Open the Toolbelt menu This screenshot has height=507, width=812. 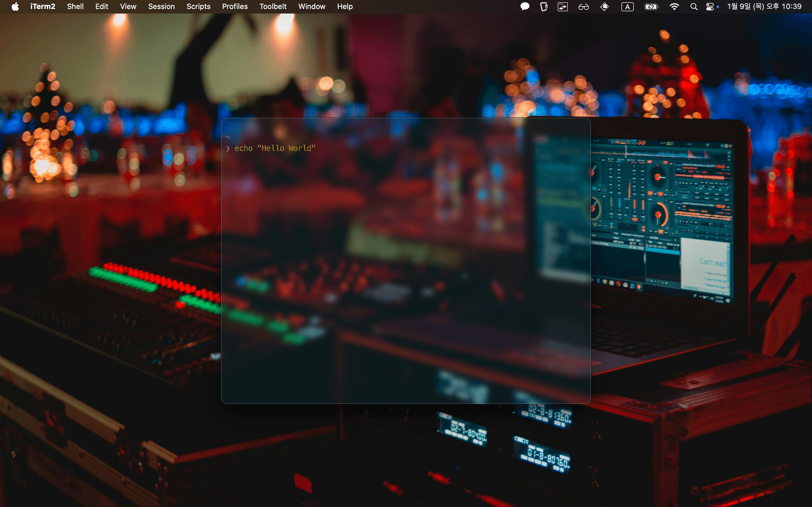[x=273, y=7]
